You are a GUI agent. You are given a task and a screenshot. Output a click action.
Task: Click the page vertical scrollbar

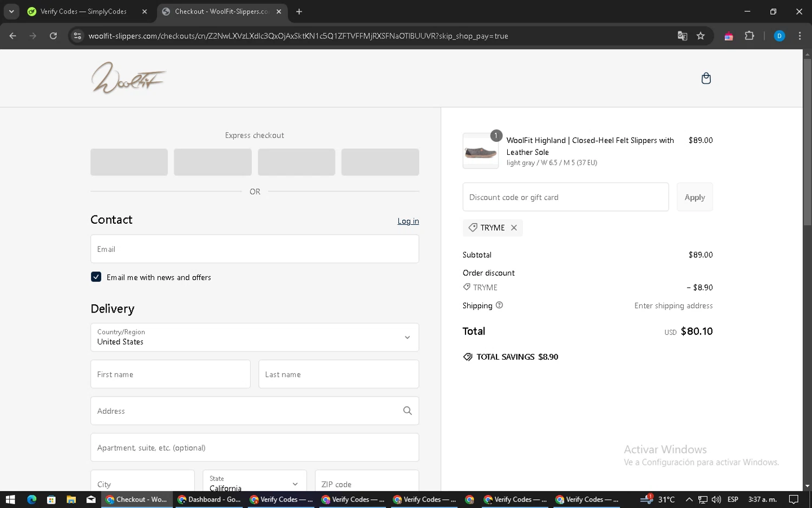tap(807, 141)
